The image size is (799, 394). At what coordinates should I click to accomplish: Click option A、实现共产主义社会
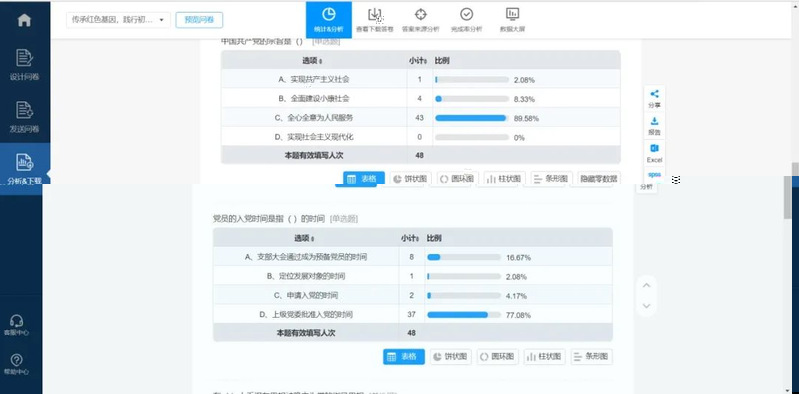(314, 80)
